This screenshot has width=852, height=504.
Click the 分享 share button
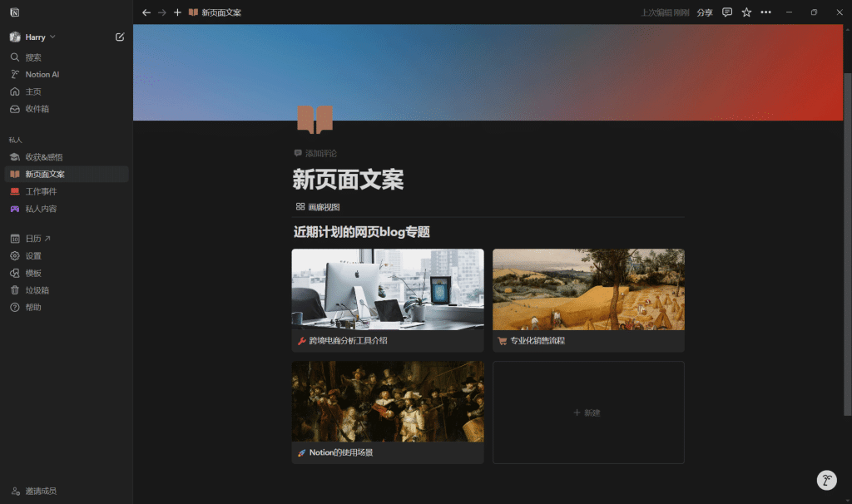click(705, 12)
